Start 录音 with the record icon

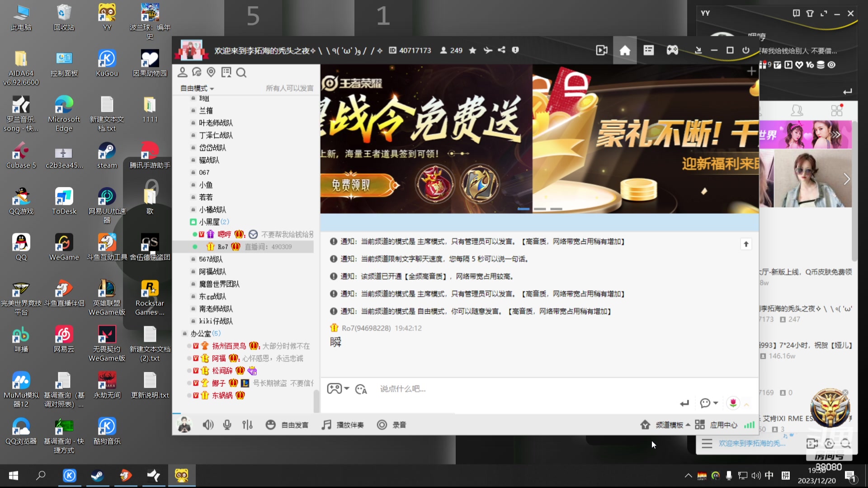[x=382, y=425]
